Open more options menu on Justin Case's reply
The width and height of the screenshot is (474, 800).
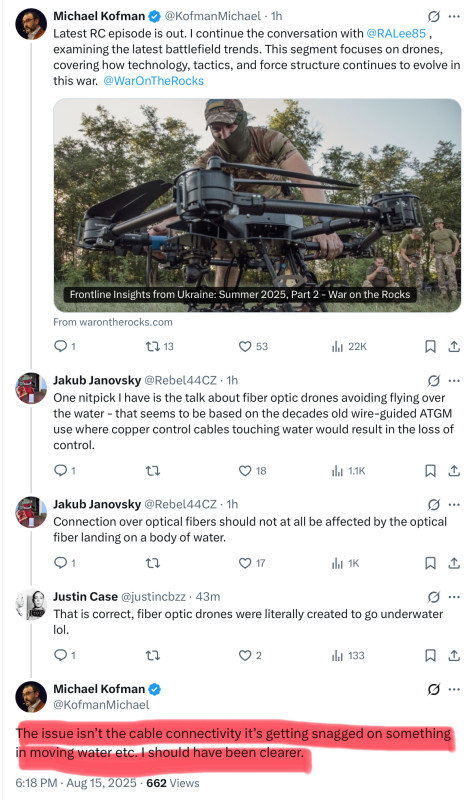pyautogui.click(x=454, y=596)
